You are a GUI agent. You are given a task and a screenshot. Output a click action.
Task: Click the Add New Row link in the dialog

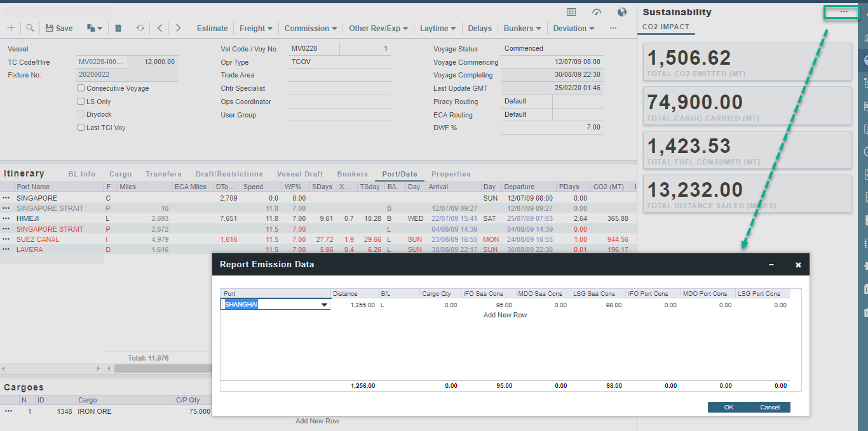point(505,315)
